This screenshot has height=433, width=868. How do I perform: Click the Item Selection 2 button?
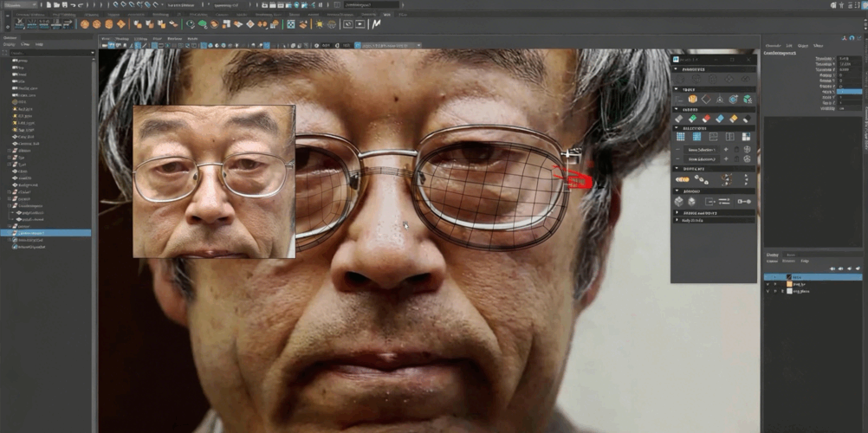coord(702,159)
